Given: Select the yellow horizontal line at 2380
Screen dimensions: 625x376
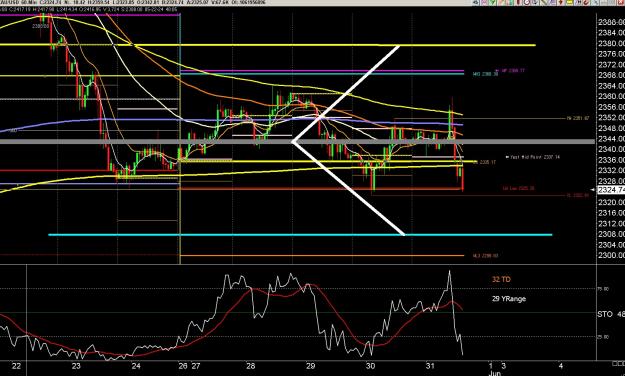Looking at the screenshot, I should coord(267,45).
